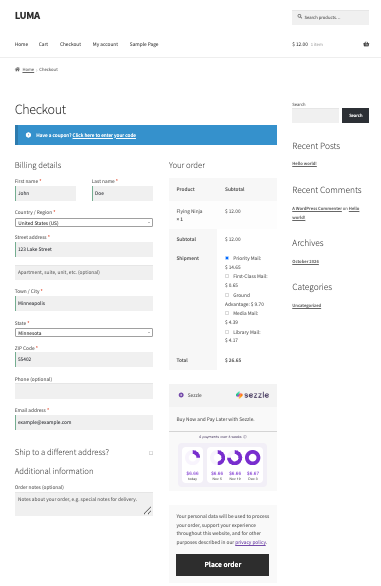Select the Sezzle payment radio button
This screenshot has height=586, width=381.
(x=181, y=395)
